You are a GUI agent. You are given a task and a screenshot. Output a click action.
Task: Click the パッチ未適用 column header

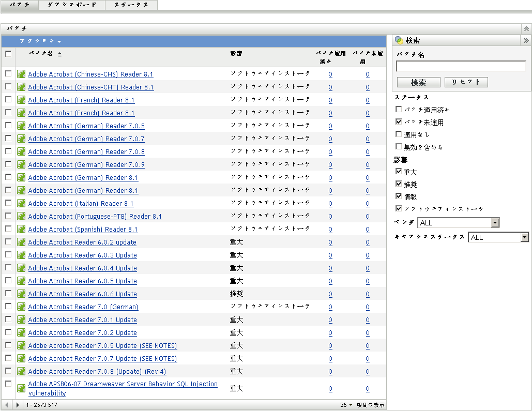368,57
